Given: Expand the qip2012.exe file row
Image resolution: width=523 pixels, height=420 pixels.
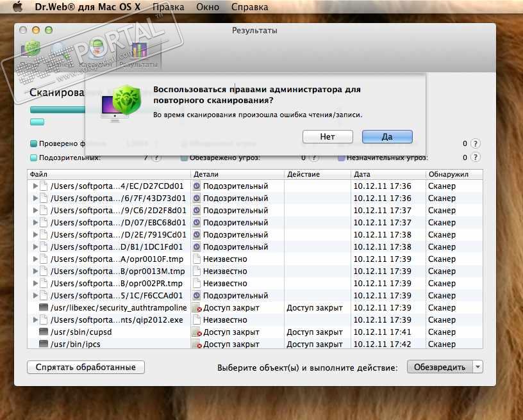Looking at the screenshot, I should 35,319.
